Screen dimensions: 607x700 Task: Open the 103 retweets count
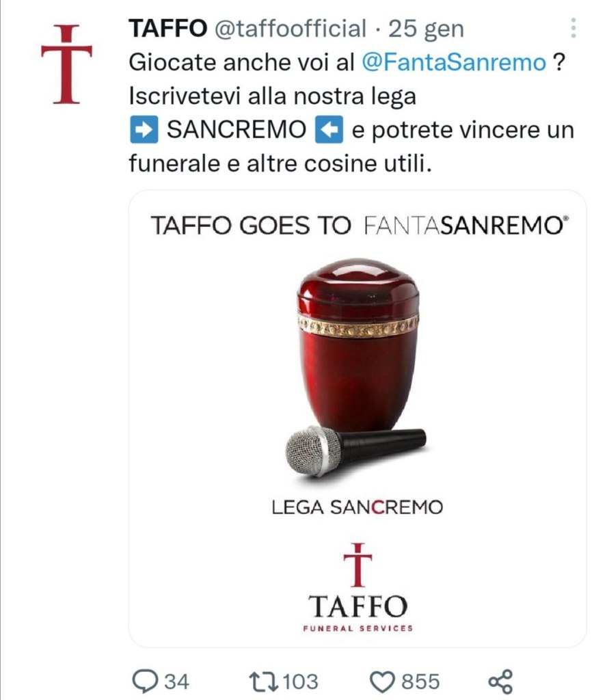pyautogui.click(x=300, y=682)
